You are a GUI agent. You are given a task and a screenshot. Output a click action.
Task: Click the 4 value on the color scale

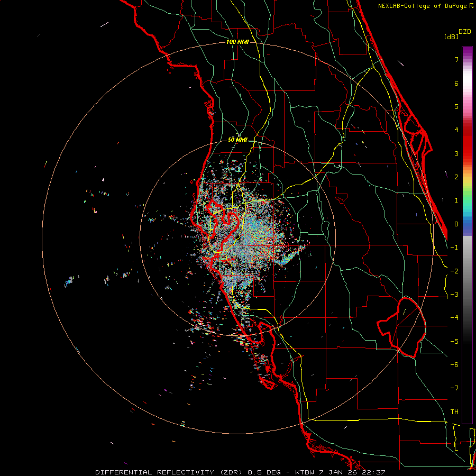click(x=456, y=130)
